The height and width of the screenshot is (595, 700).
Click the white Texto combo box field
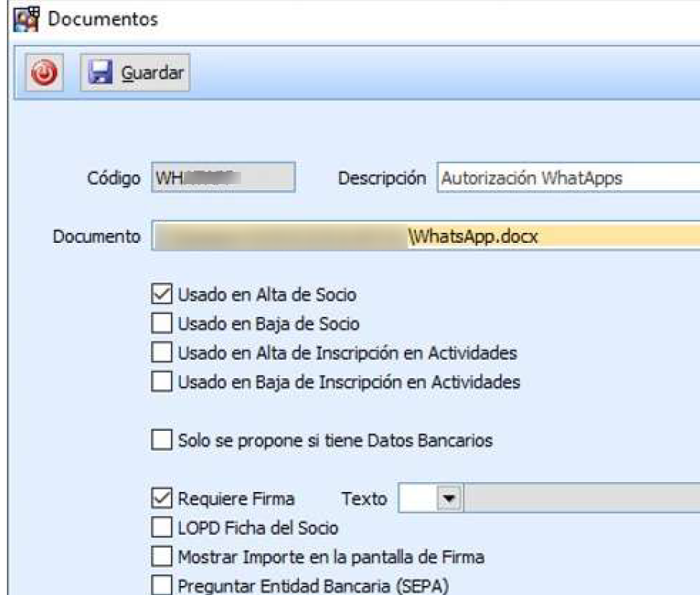pos(418,499)
